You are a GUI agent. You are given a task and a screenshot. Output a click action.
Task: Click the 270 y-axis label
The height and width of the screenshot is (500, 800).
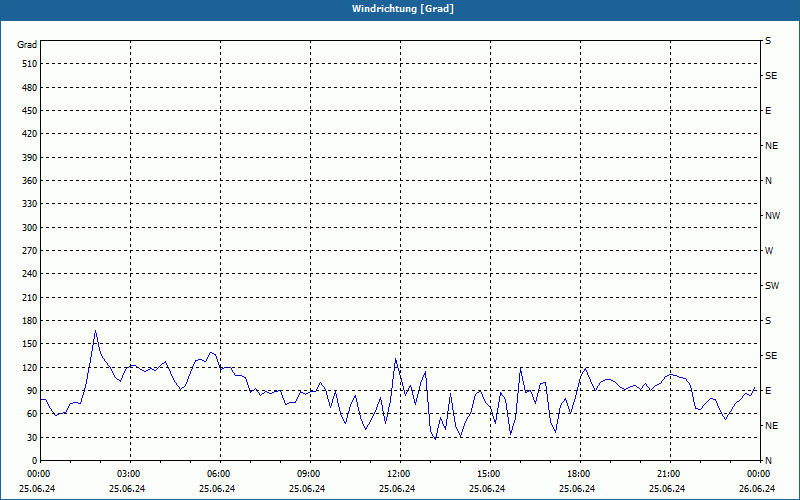[x=30, y=251]
